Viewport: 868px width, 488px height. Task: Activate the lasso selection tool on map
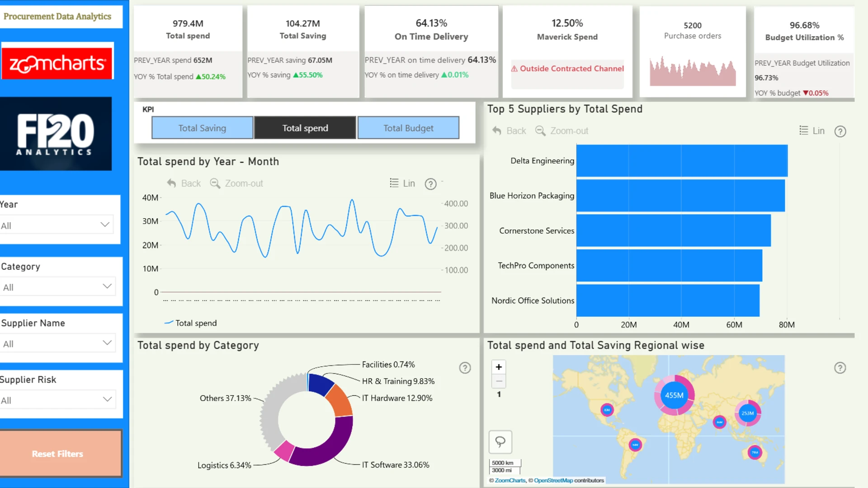500,441
